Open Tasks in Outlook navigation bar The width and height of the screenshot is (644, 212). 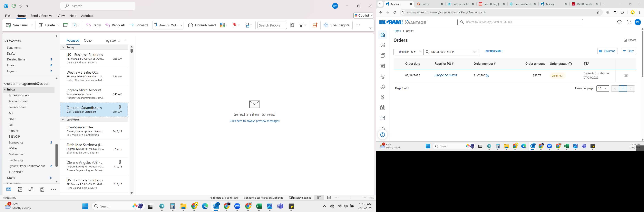coord(42,189)
